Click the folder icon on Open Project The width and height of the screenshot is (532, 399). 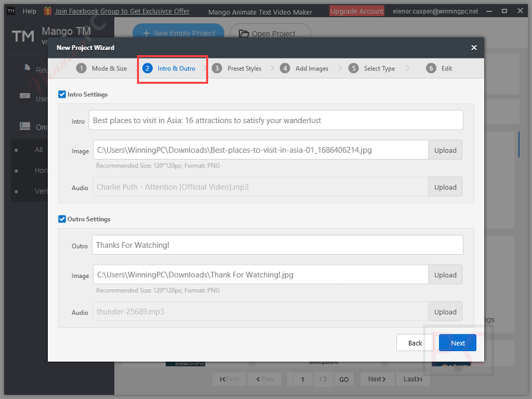click(x=243, y=33)
